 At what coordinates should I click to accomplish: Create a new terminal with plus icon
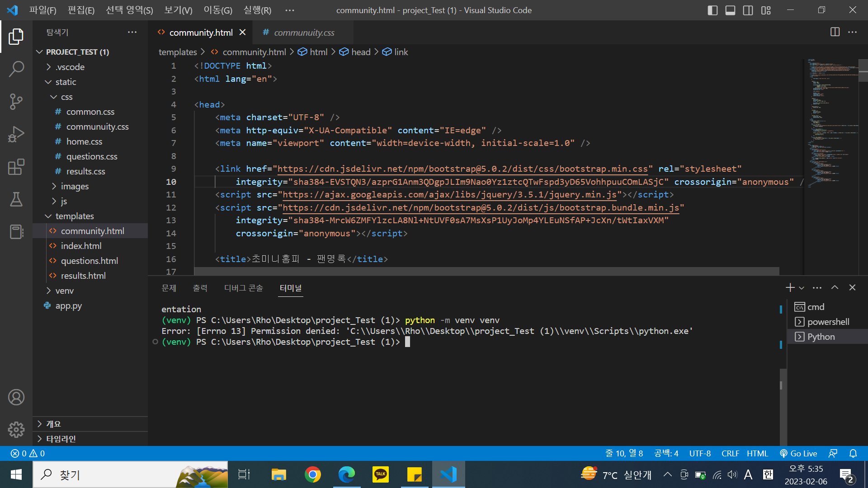[790, 287]
